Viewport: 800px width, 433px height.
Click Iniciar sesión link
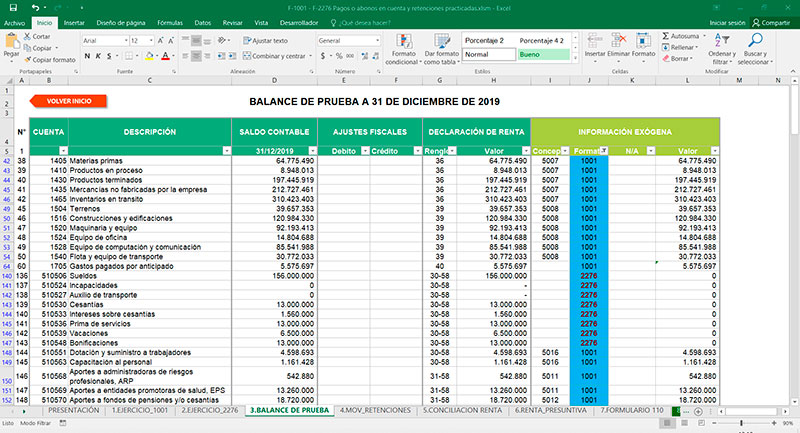point(727,23)
